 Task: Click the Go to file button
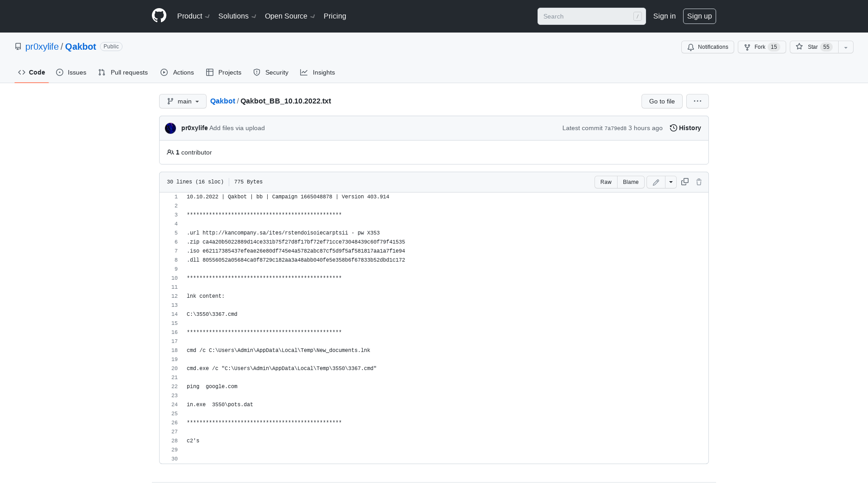[x=661, y=101]
